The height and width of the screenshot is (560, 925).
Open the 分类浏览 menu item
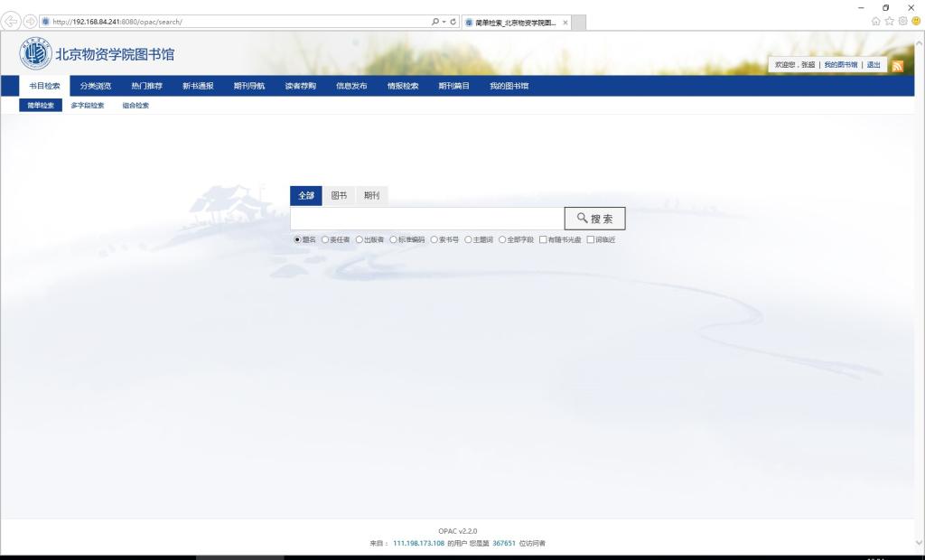click(95, 86)
